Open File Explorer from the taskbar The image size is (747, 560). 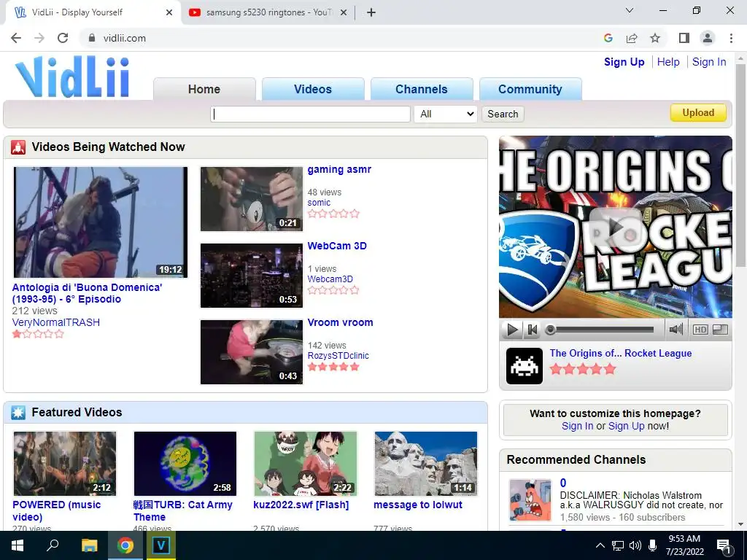89,545
